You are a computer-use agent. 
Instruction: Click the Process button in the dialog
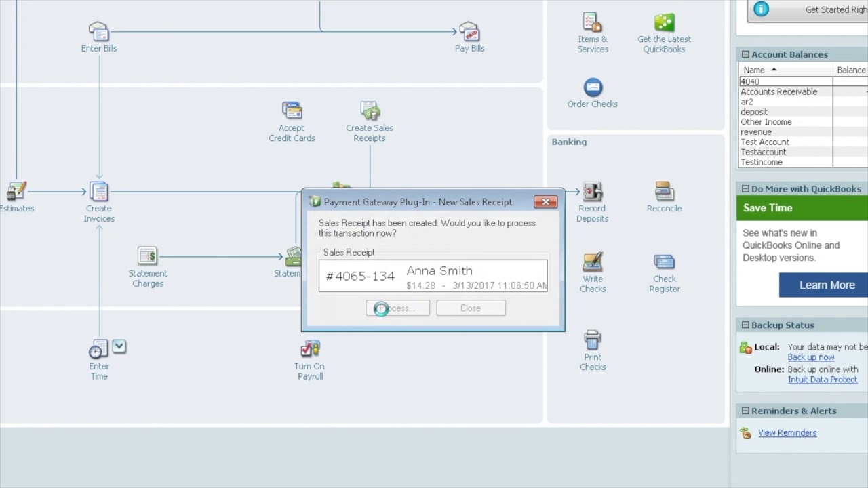[x=397, y=308]
